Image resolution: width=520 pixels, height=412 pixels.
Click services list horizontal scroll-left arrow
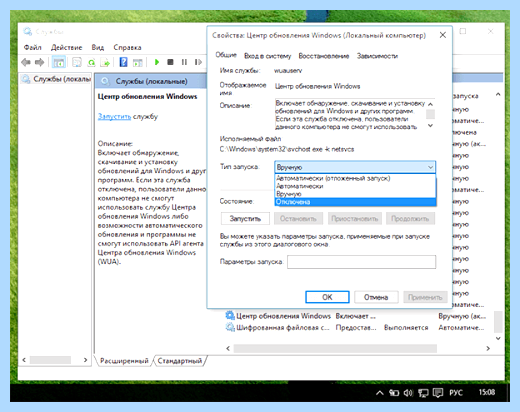228,348
